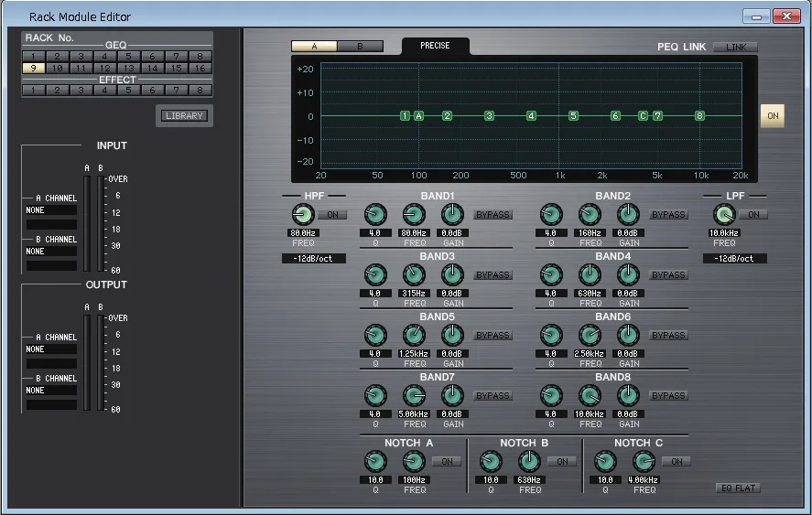Viewport: 812px width, 515px height.
Task: Toggle the LPF ON switch
Action: point(753,214)
